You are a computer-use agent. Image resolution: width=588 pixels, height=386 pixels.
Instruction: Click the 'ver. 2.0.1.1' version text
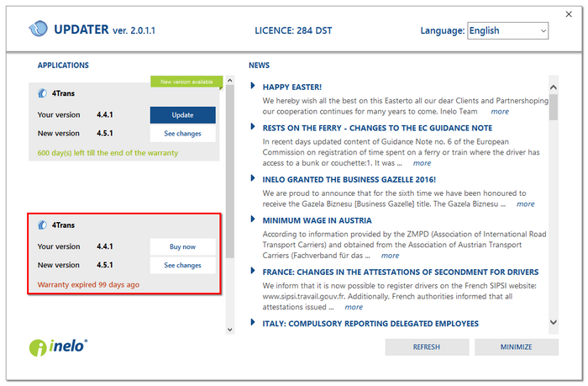[x=134, y=30]
